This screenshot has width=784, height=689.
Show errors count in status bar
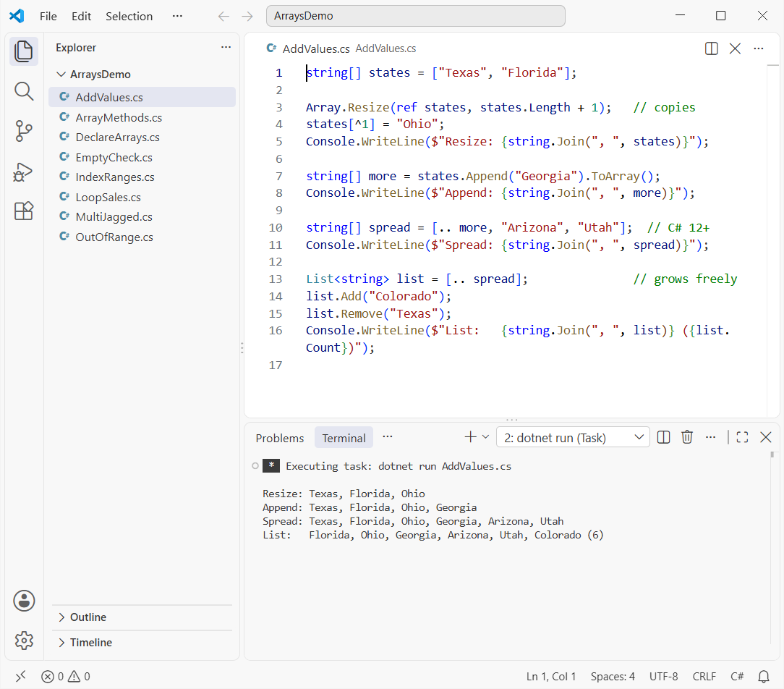pos(53,677)
